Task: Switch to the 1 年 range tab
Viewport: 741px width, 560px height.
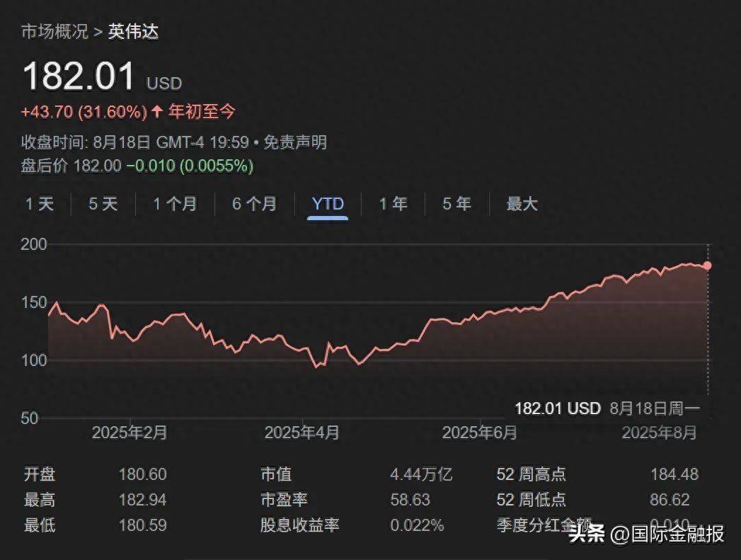Action: [394, 204]
